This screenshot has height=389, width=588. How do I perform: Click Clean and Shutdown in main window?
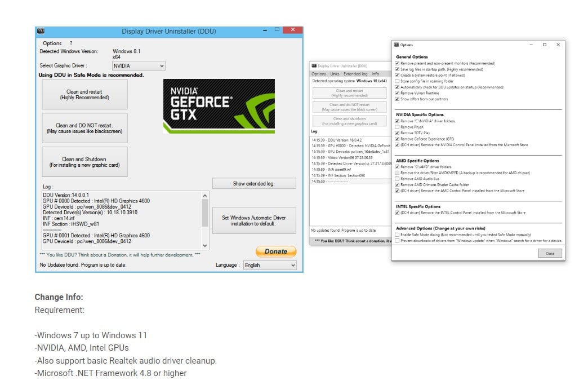pyautogui.click(x=84, y=162)
